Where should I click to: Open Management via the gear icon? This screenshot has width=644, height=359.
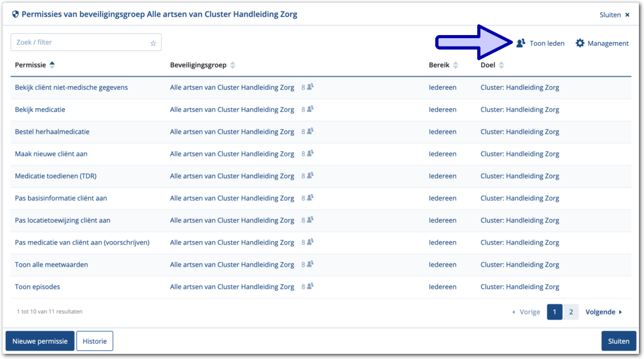tap(580, 43)
